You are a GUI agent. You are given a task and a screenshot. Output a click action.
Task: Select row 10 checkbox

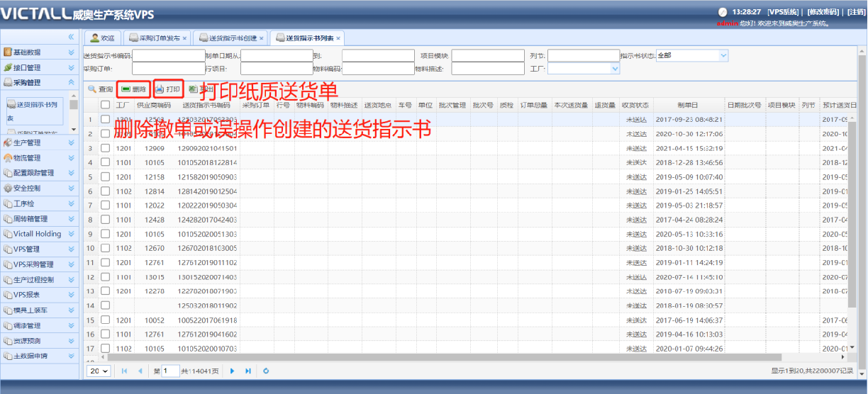click(x=105, y=248)
